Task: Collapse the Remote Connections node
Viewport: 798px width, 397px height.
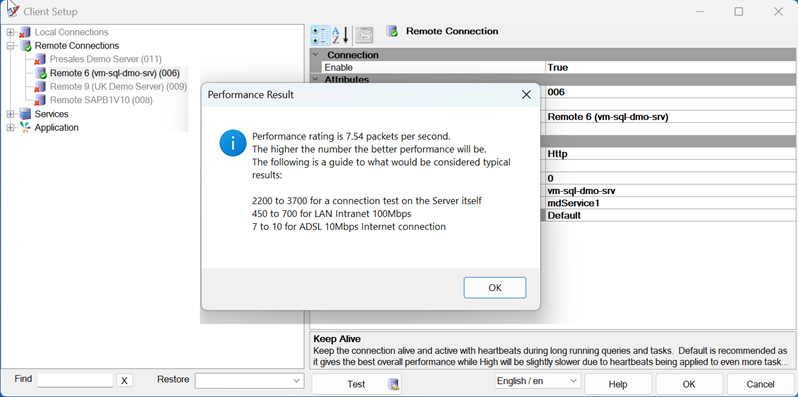Action: click(10, 46)
